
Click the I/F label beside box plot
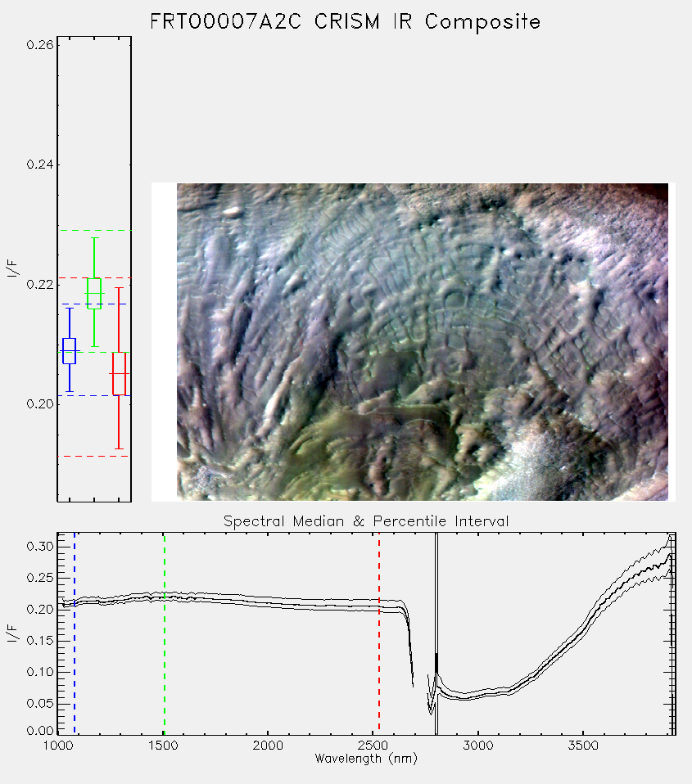tap(12, 269)
